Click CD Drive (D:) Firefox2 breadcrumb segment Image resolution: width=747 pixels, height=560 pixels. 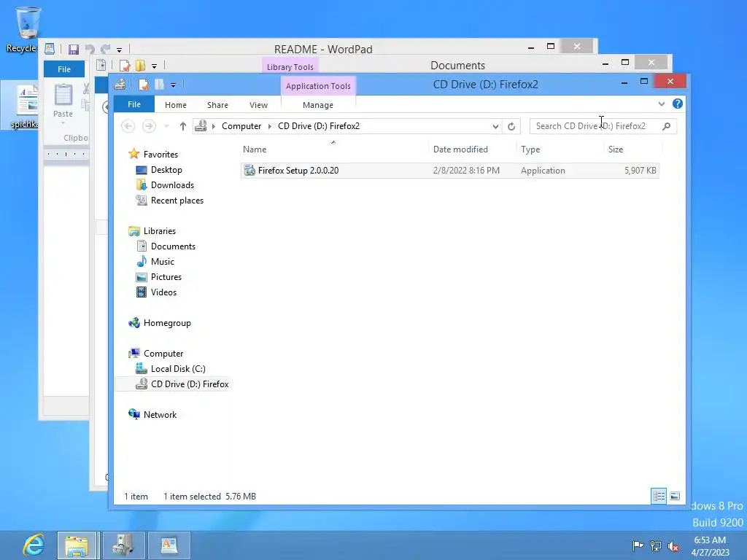pyautogui.click(x=319, y=126)
